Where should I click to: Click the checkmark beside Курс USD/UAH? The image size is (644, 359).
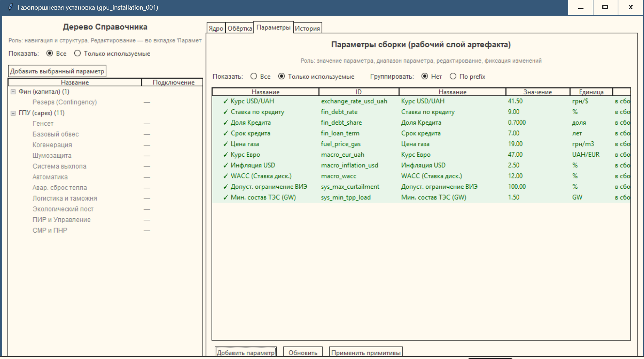coord(226,102)
